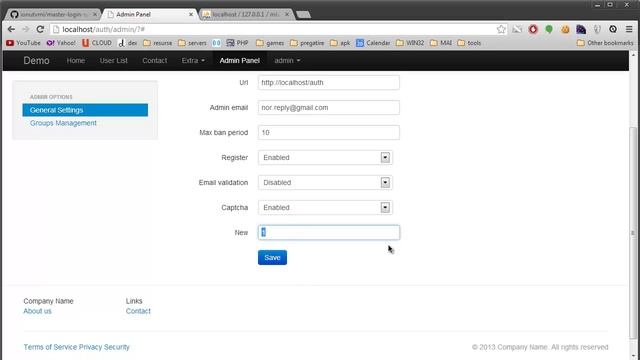Open the games bookmarks folder
Screen dimensions: 640x360
coord(270,43)
